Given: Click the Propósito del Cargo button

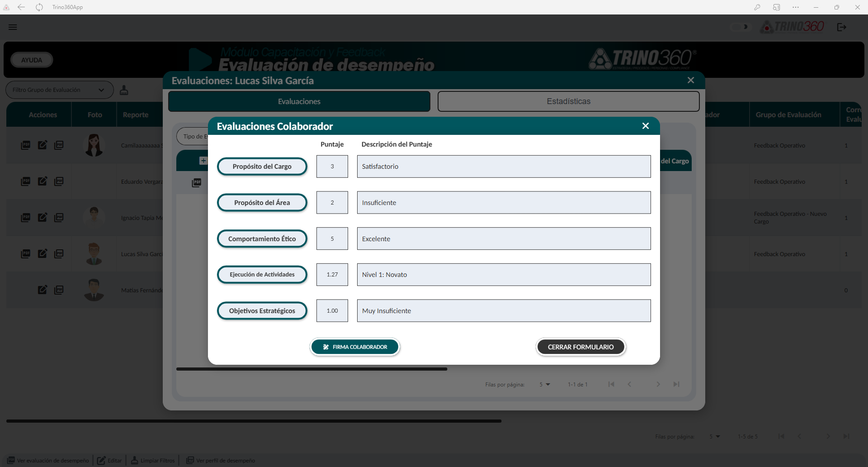Looking at the screenshot, I should click(x=262, y=167).
